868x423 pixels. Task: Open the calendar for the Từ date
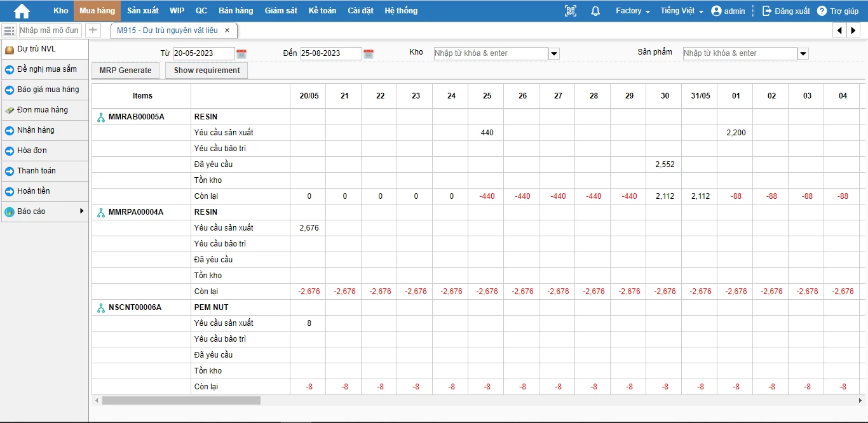(241, 53)
